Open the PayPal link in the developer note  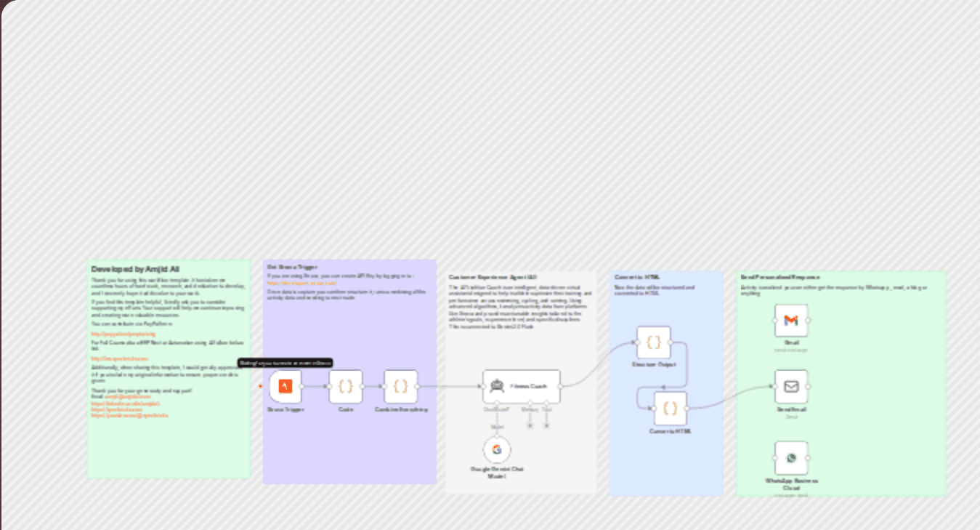123,334
